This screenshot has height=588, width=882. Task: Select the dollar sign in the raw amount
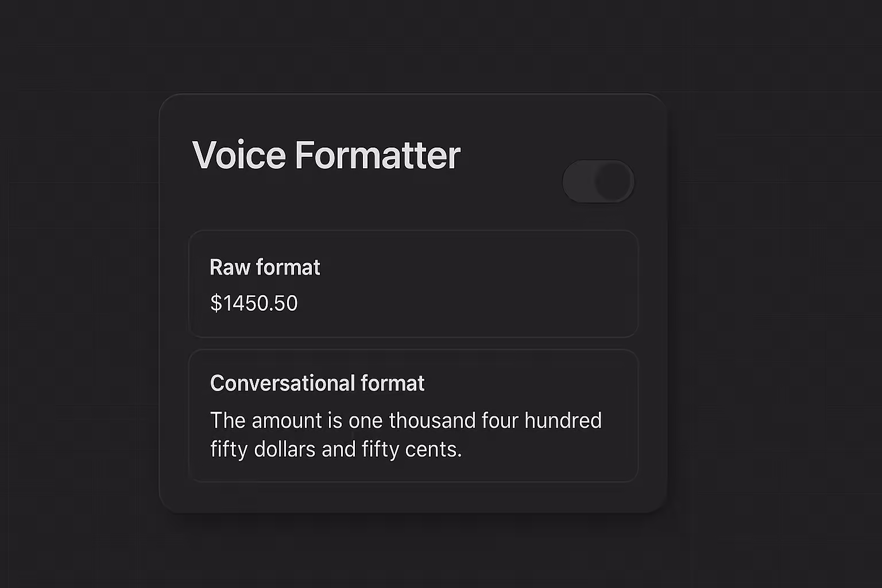tap(216, 303)
